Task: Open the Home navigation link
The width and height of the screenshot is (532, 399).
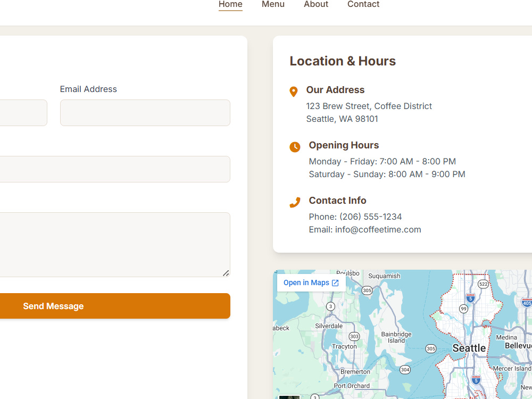Action: click(x=230, y=4)
